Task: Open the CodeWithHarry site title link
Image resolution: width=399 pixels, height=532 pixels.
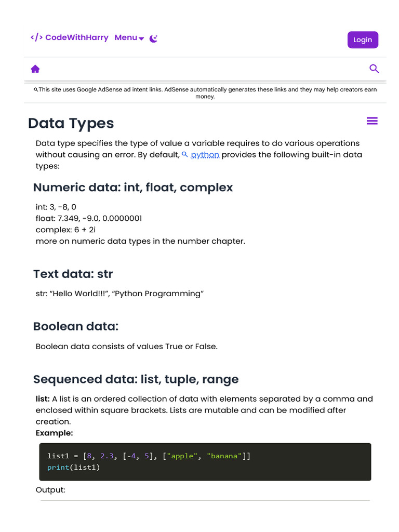Action: click(76, 37)
